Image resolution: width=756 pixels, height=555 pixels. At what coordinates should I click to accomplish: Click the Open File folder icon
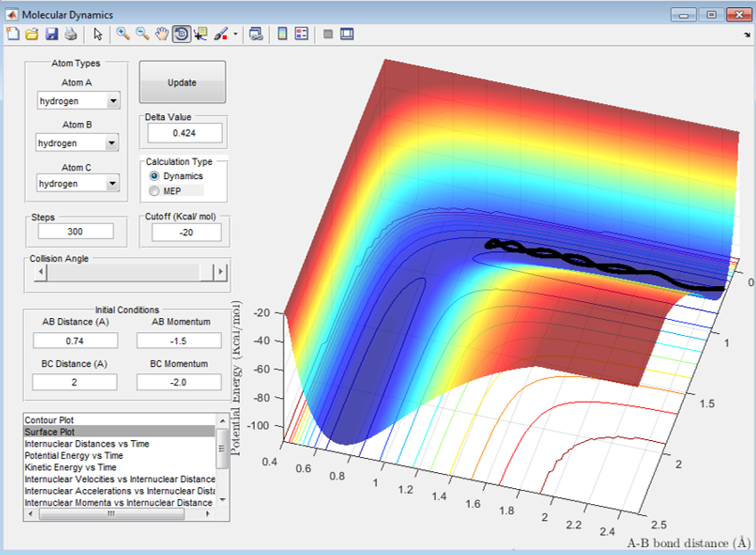(32, 34)
